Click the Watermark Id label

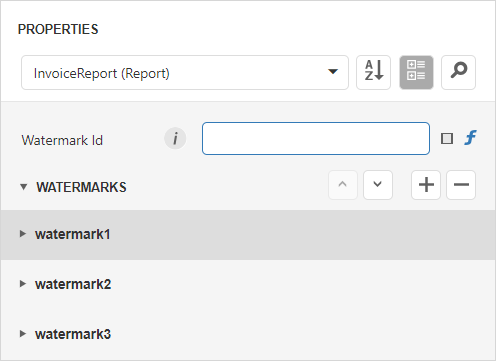tap(62, 140)
